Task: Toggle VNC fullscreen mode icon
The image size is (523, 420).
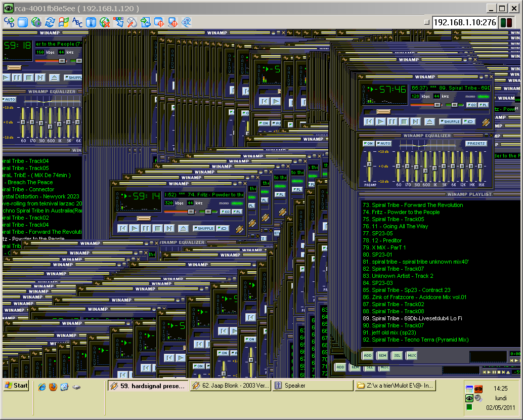Action: (x=23, y=22)
